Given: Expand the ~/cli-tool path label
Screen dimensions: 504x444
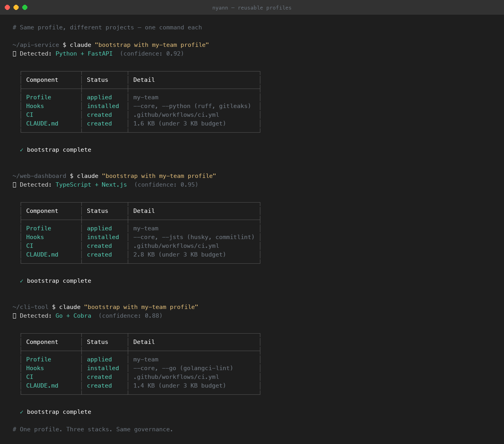Looking at the screenshot, I should (31, 307).
